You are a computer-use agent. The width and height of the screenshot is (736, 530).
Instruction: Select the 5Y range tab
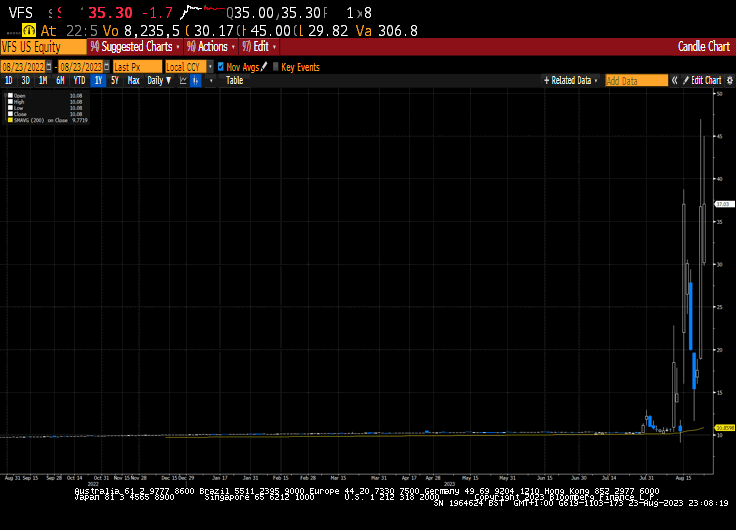[115, 81]
